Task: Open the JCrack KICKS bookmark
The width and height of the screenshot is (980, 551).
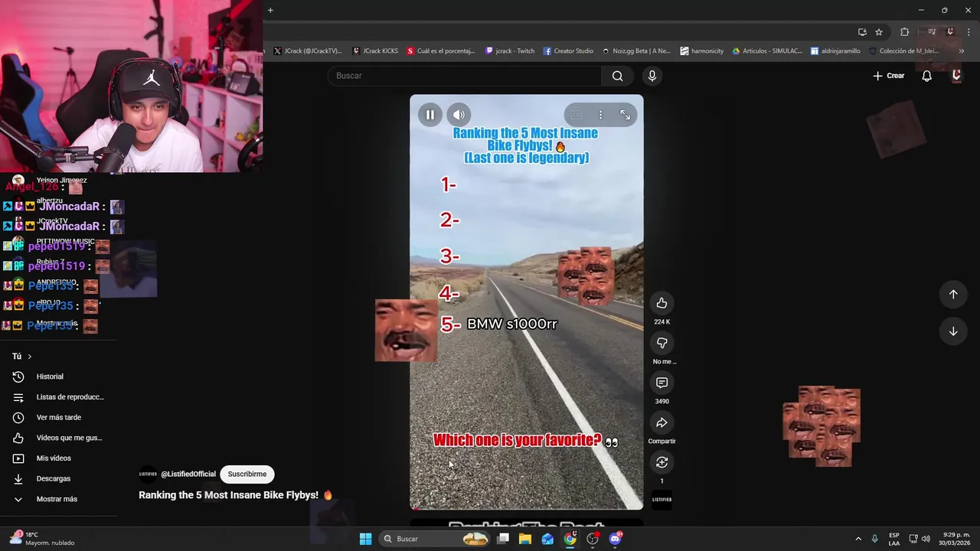Action: pyautogui.click(x=375, y=51)
